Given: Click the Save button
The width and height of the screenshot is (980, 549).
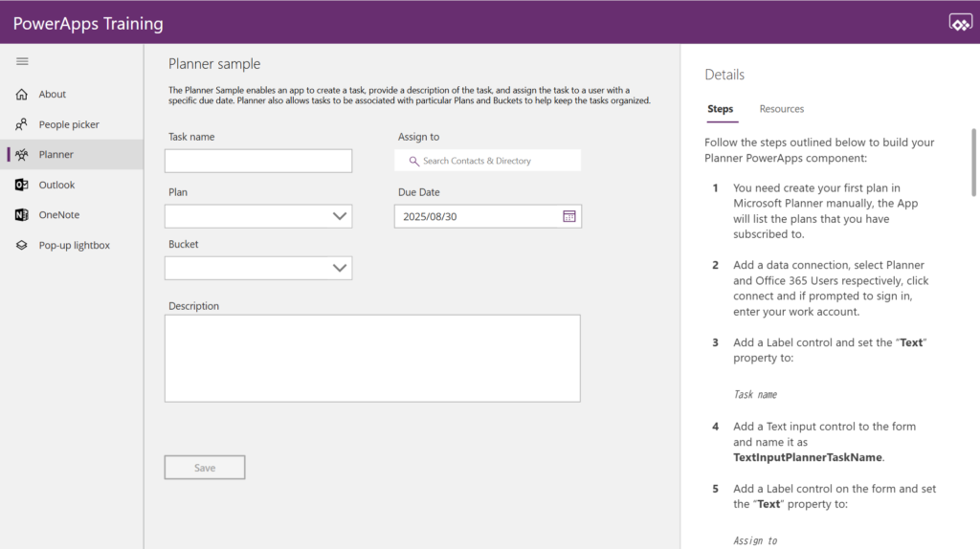Looking at the screenshot, I should point(205,467).
